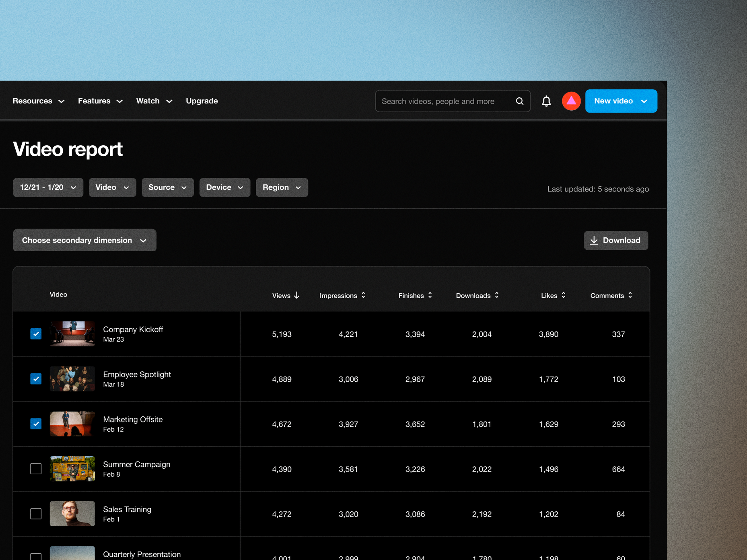Expand Choose secondary dimension dropdown
Viewport: 747px width, 560px height.
pos(85,240)
